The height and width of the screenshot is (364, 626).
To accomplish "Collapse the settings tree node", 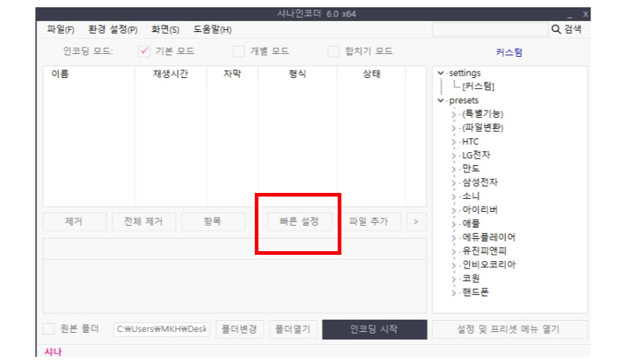I will click(x=441, y=73).
